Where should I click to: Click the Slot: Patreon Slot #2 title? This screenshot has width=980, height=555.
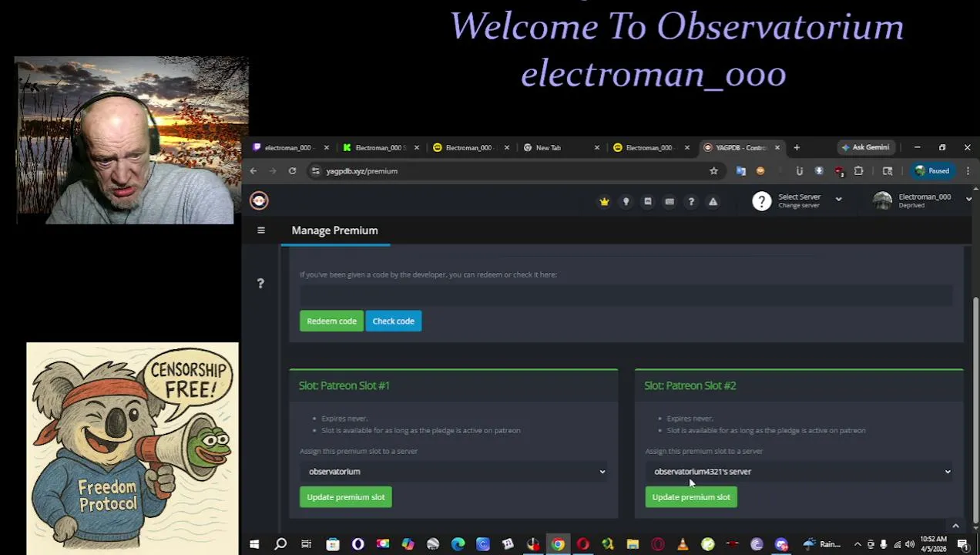tap(690, 385)
